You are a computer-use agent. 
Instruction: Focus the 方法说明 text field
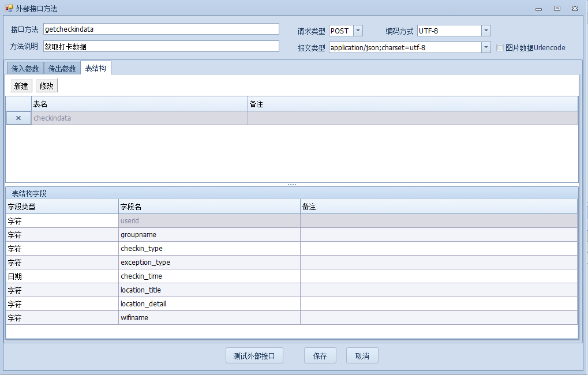(x=161, y=47)
